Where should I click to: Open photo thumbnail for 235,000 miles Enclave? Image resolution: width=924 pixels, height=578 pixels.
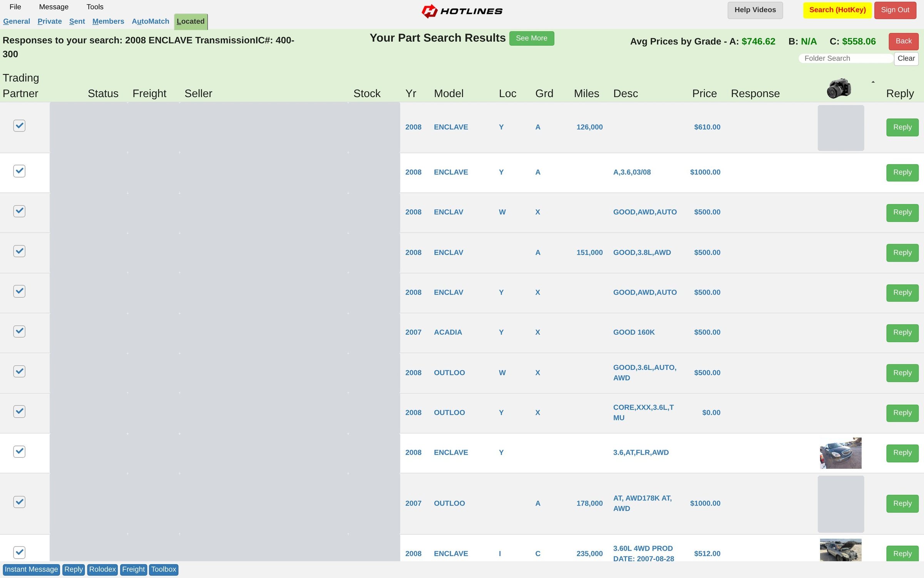coord(840,550)
